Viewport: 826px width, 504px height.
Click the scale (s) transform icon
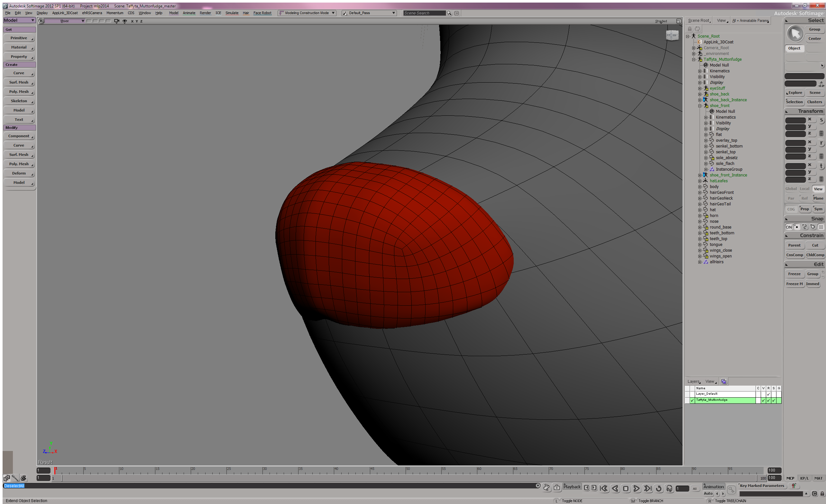[x=821, y=120]
